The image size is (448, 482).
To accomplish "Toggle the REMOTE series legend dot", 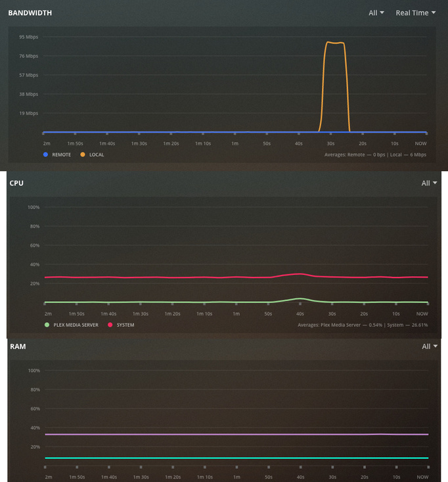I will (45, 155).
